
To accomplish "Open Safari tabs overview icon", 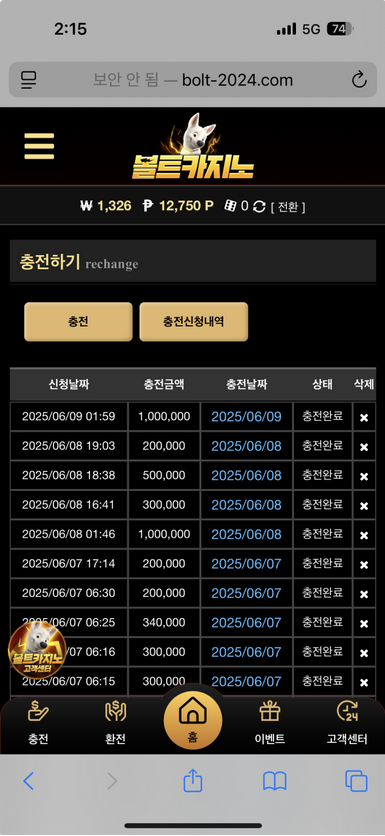I will tap(356, 781).
